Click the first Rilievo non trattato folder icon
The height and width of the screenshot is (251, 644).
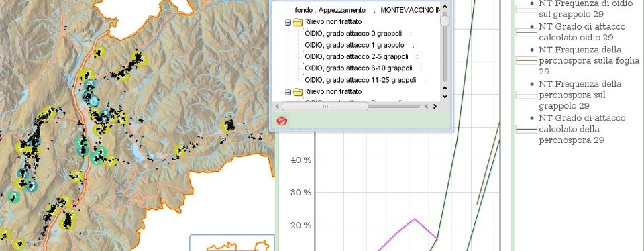tap(298, 21)
